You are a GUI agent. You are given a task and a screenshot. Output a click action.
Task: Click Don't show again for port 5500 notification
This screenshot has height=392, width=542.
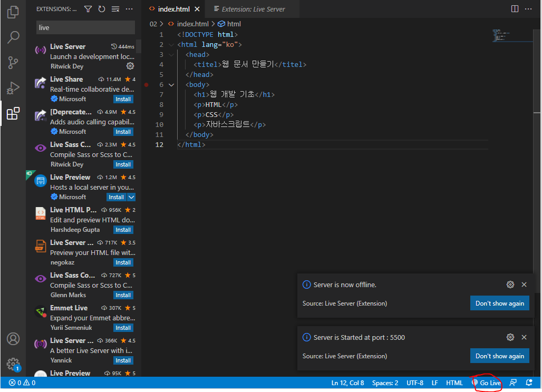point(499,356)
